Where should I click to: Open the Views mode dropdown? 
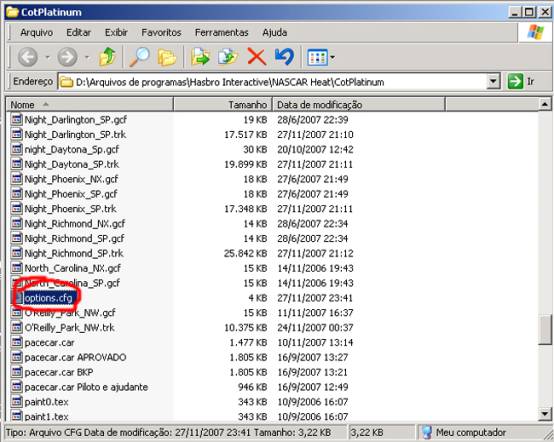[321, 57]
